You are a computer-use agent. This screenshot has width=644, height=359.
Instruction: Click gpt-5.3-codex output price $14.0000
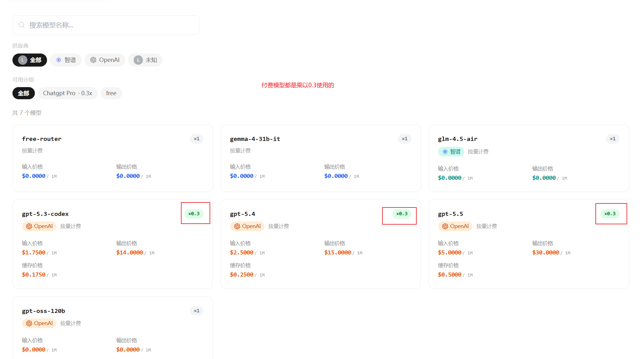coord(130,253)
